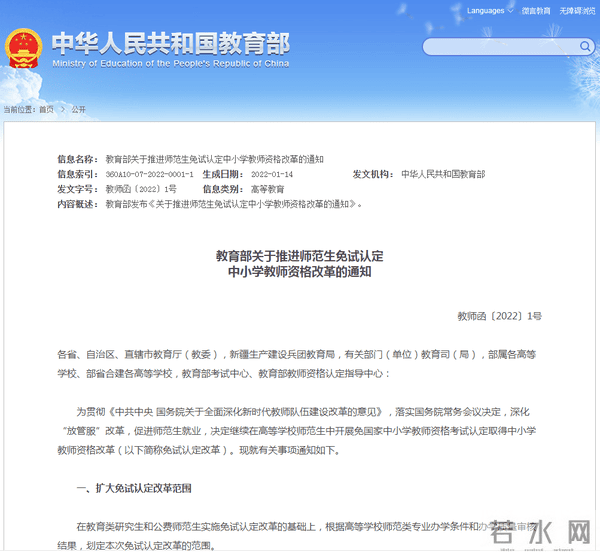Click the breadcrumb chevron separator after 首页
This screenshot has width=600, height=552.
tap(63, 109)
